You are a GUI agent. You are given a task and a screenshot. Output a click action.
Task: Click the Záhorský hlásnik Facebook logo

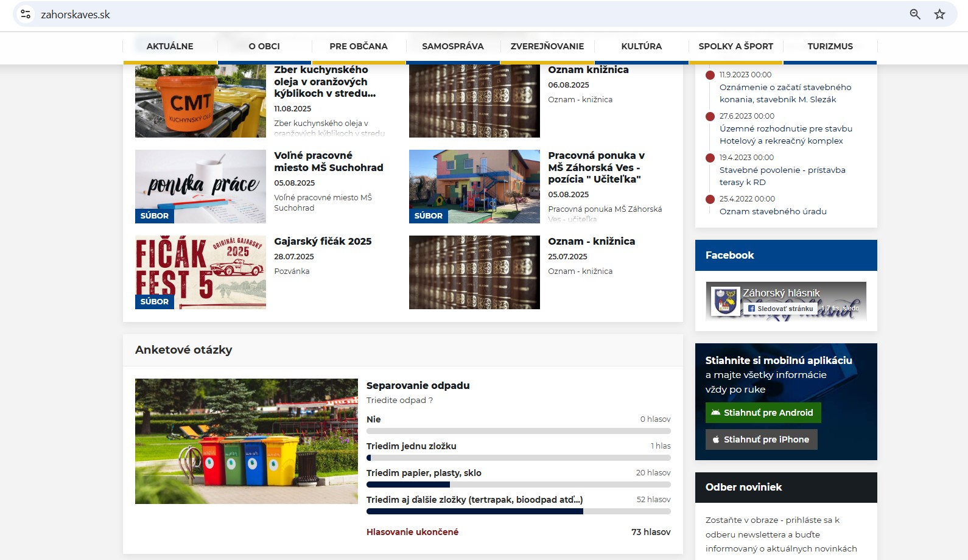coord(726,301)
